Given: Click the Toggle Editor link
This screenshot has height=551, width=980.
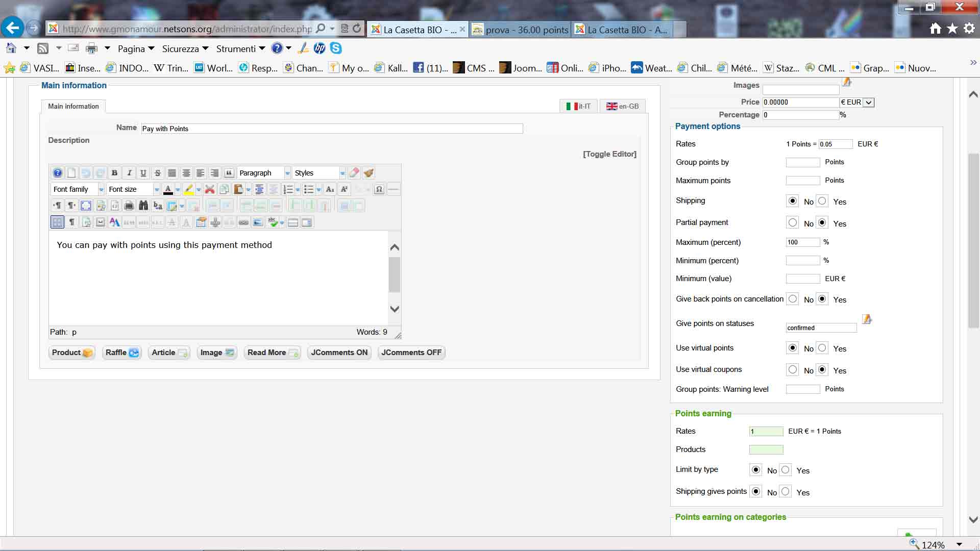Looking at the screenshot, I should point(609,154).
